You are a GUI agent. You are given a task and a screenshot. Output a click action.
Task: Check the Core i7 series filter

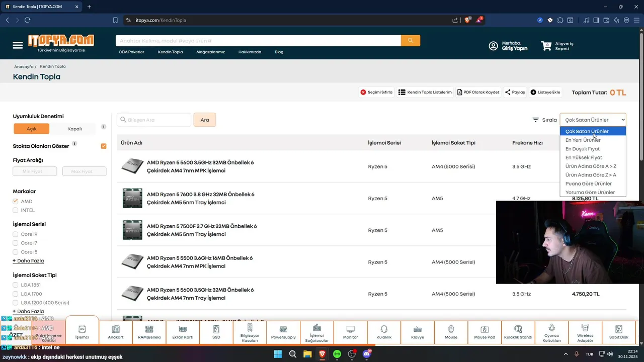(x=16, y=243)
